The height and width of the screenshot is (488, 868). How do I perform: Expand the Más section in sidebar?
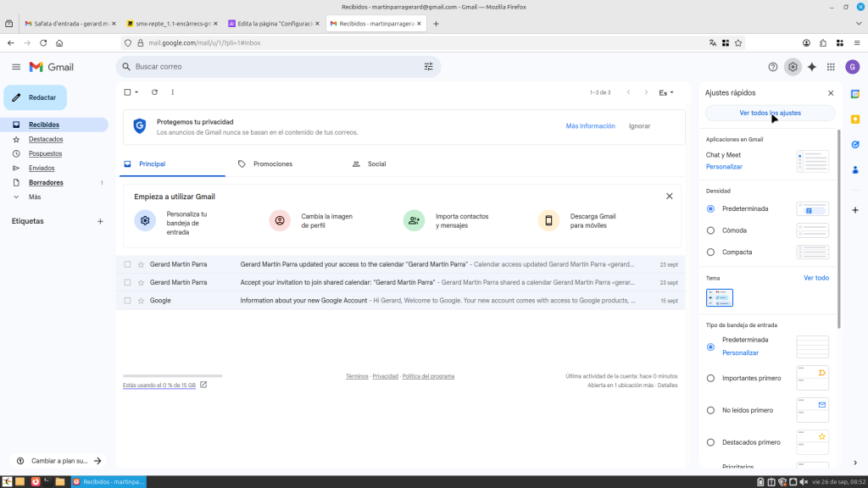point(34,197)
